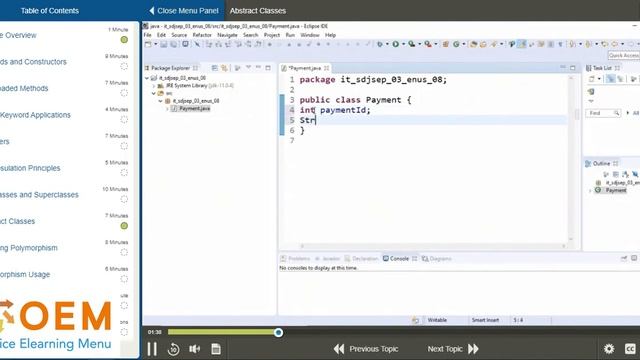Screen dimensions: 640x360
Task: Click the Open Console icon in Console view
Action: pyautogui.click(x=634, y=258)
